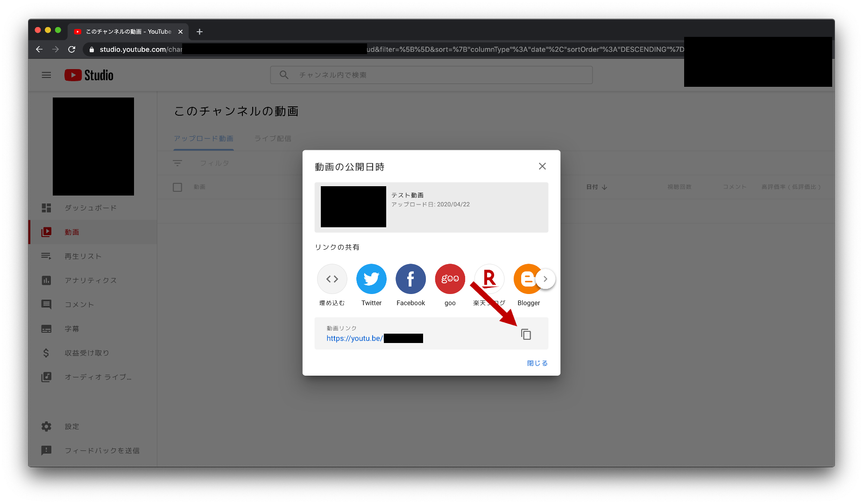Click the channel avatar image in the sidebar
Viewport: 863px width, 504px height.
coord(93,147)
